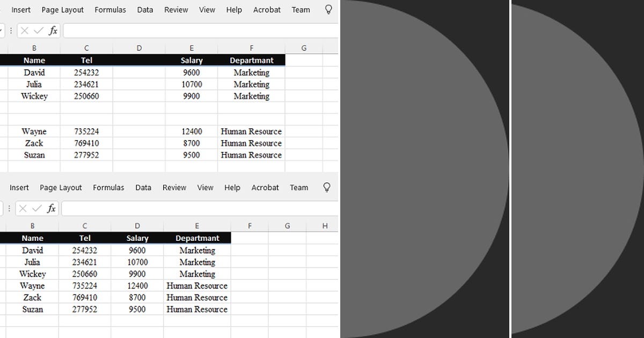Click the Cancel X icon in the lower formula bar
The width and height of the screenshot is (644, 338).
[x=22, y=208]
